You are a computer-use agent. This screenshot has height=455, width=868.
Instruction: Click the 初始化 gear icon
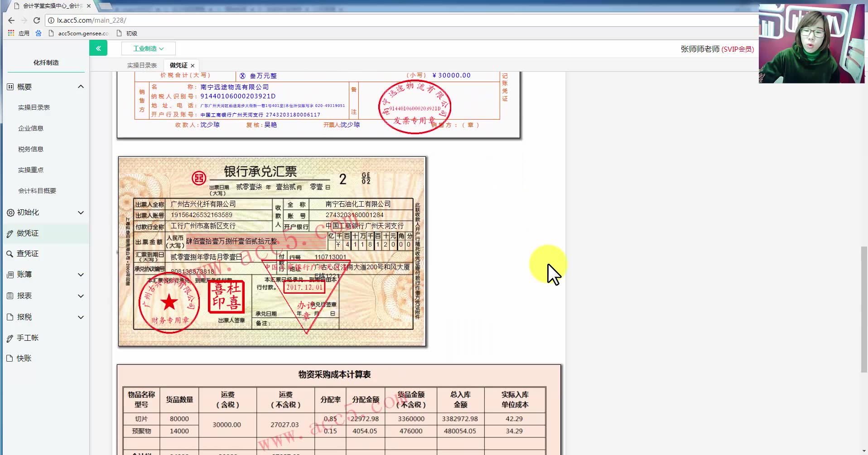click(10, 213)
